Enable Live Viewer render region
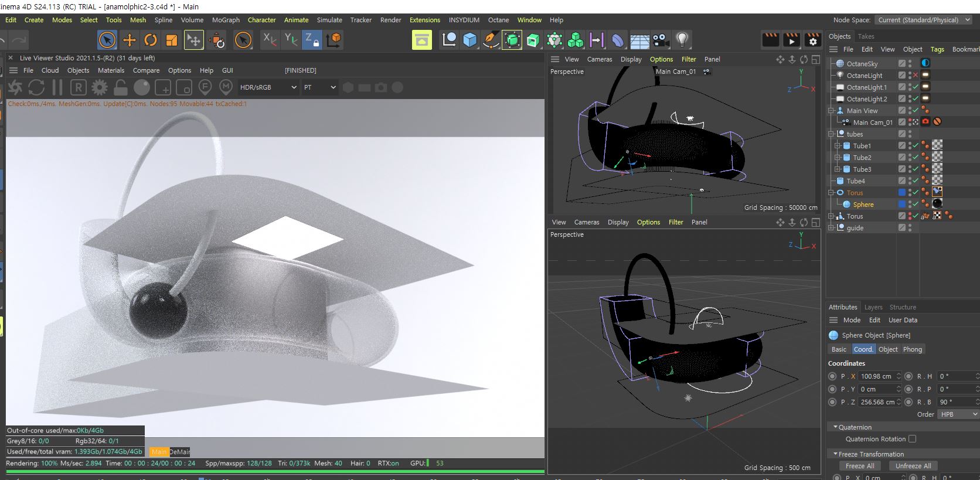Image resolution: width=980 pixels, height=480 pixels. [x=184, y=88]
